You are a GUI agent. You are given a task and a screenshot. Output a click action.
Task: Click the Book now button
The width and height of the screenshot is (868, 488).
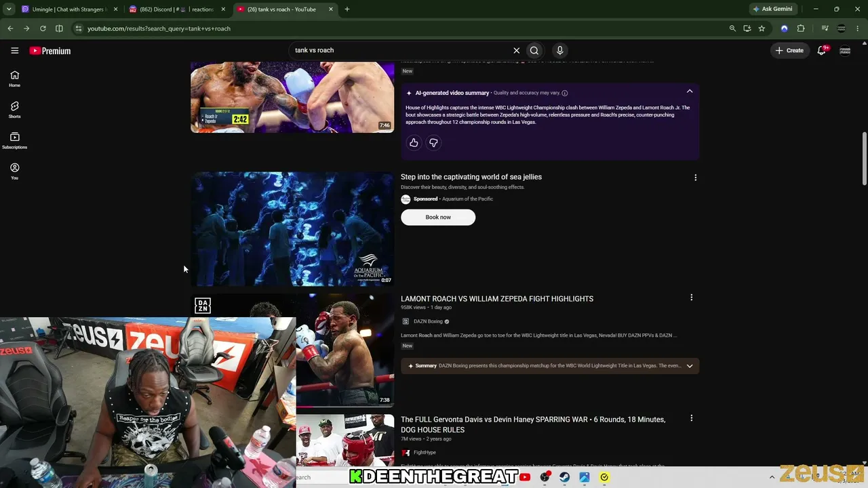click(x=438, y=217)
